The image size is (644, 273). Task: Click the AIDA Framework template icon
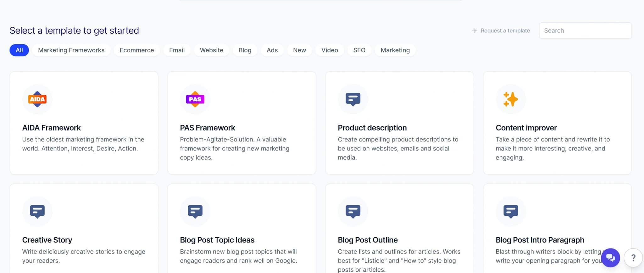37,99
